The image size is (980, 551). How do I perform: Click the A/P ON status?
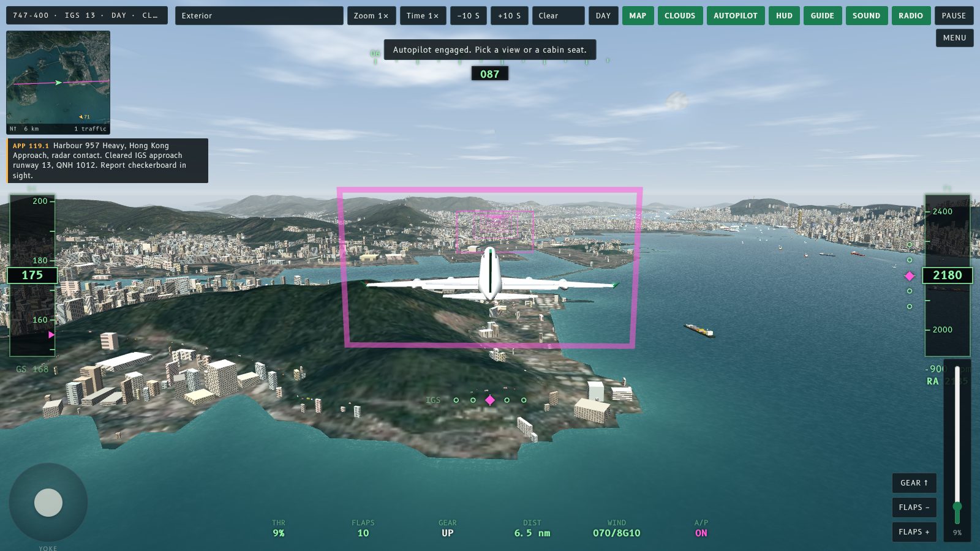(701, 528)
